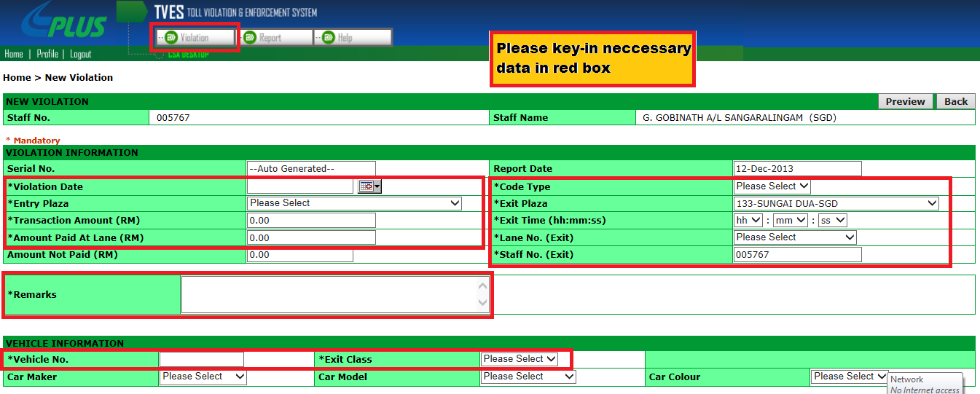Open the Violation Date calendar picker icon
Viewport: 980px width, 394px height.
coord(369,187)
